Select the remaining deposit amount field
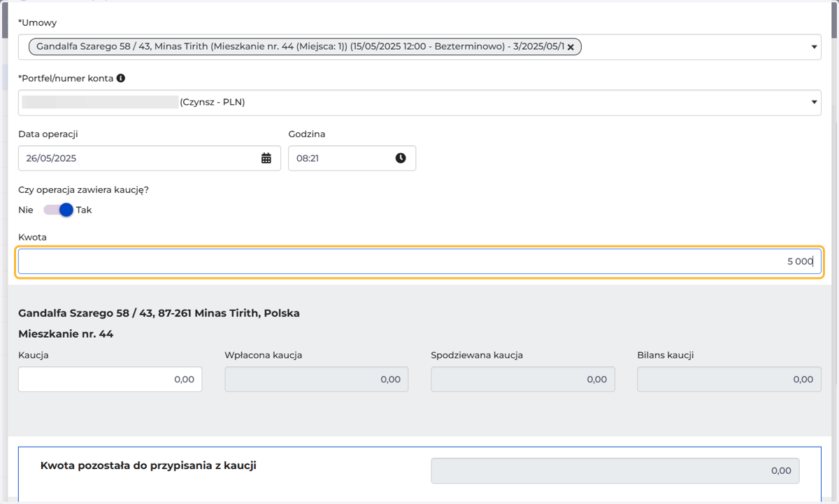This screenshot has height=504, width=839. tap(615, 470)
